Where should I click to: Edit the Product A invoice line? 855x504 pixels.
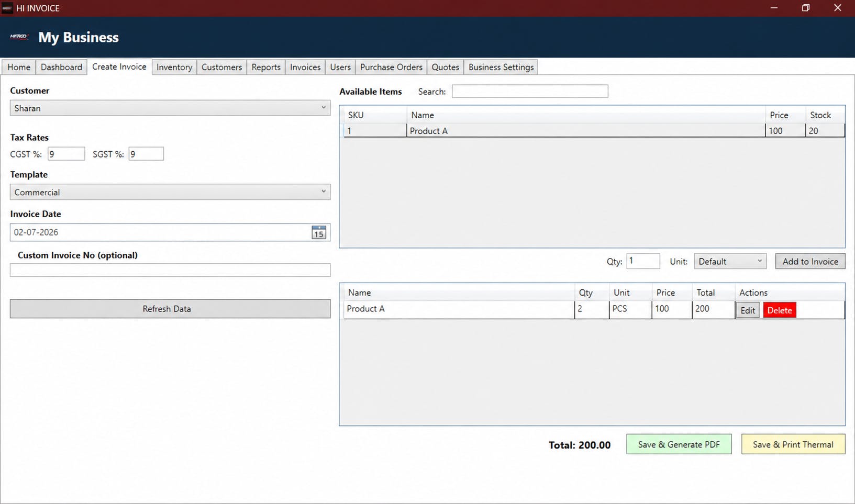point(748,310)
